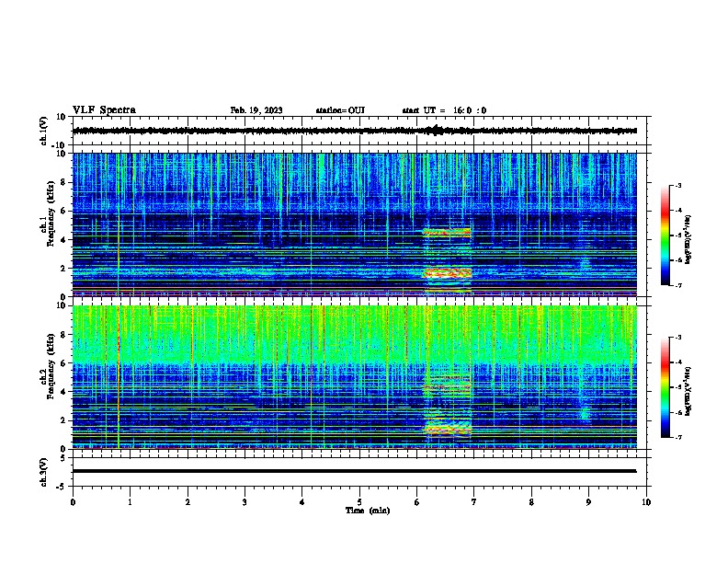Click the ch.2 'Frequency (kHz)' axis label
Viewport: 728px width, 563px height.
[x=51, y=366]
